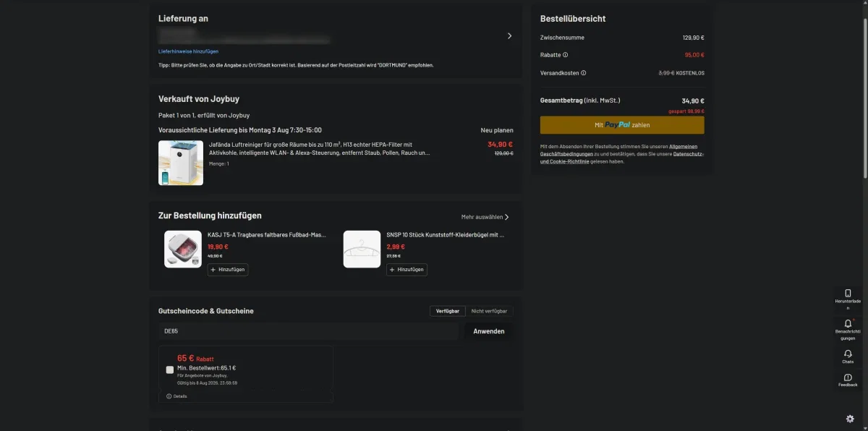Click KASJ foot bath price 19,90 €
This screenshot has width=868, height=431.
218,247
